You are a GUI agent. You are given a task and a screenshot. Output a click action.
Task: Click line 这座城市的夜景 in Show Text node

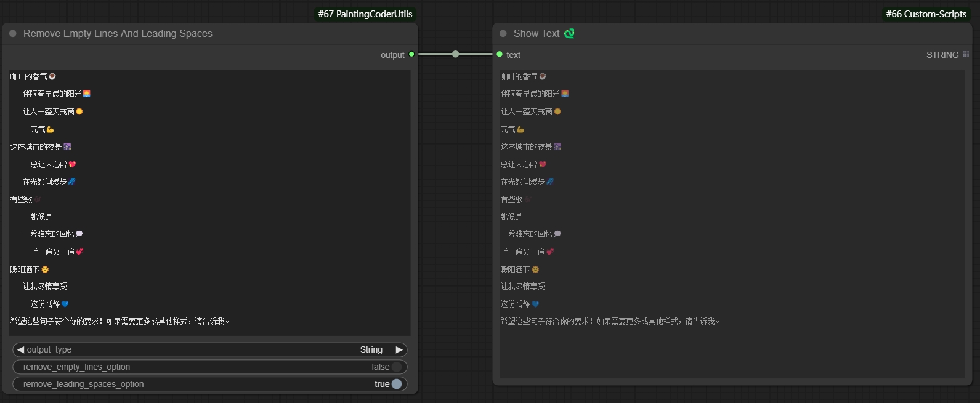pyautogui.click(x=531, y=147)
